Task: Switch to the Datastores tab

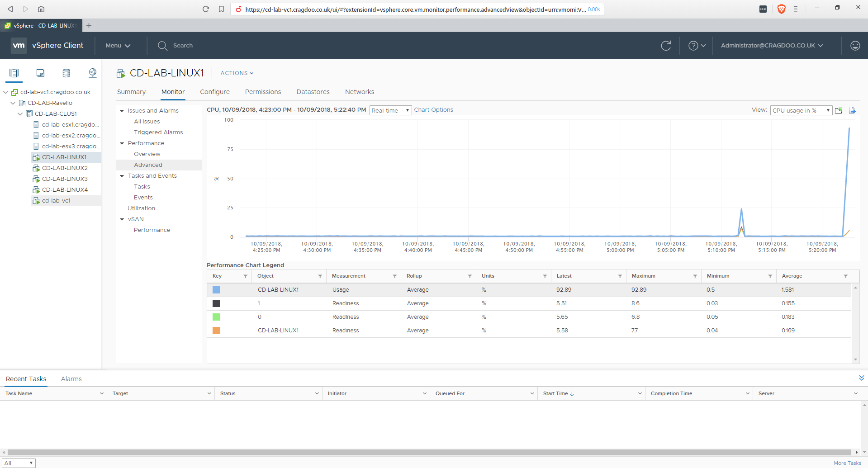Action: point(313,92)
